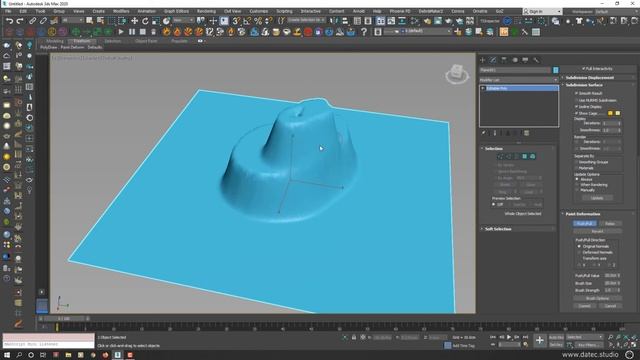The height and width of the screenshot is (360, 640).
Task: Select Vertex sub-object level icon
Action: [x=500, y=156]
